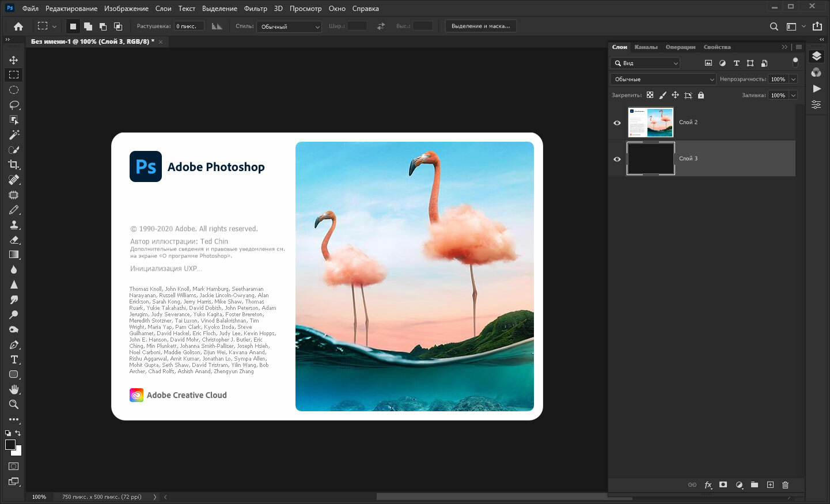Toggle lock image pixels brush icon

click(x=662, y=95)
